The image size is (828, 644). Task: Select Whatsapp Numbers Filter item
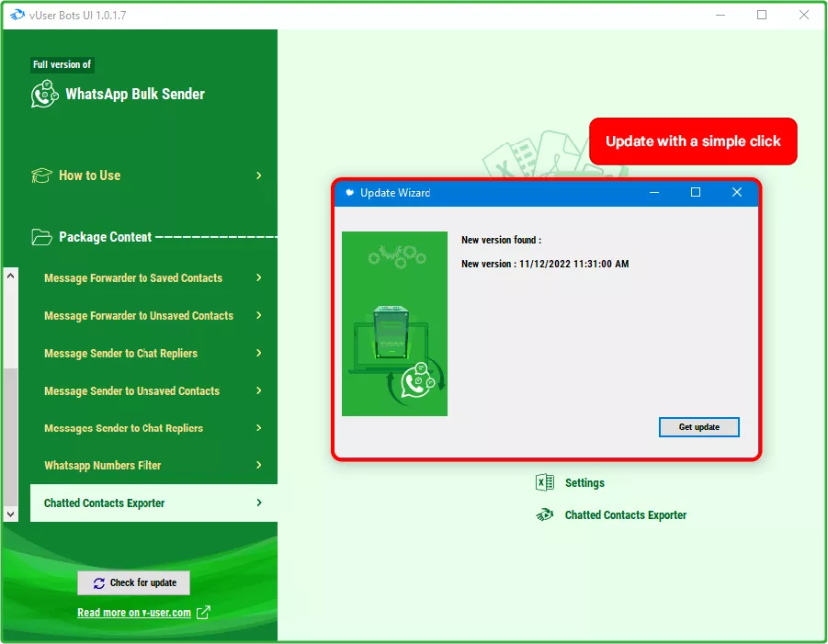(102, 466)
